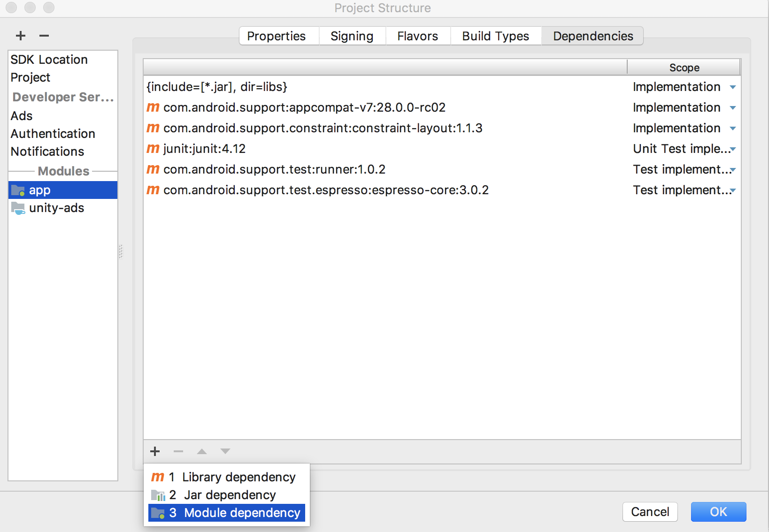Click maven icon beside espresso-core dependency
This screenshot has width=769, height=532.
tap(153, 190)
